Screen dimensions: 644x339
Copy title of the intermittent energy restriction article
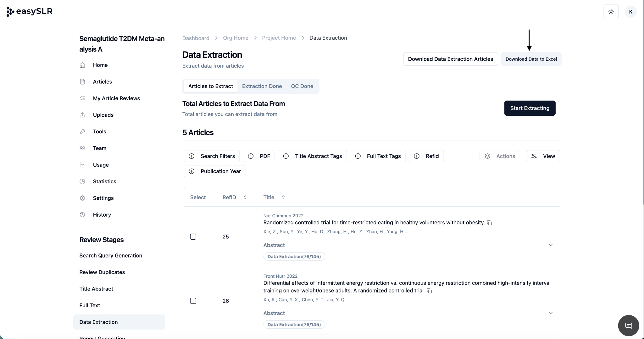tap(429, 291)
